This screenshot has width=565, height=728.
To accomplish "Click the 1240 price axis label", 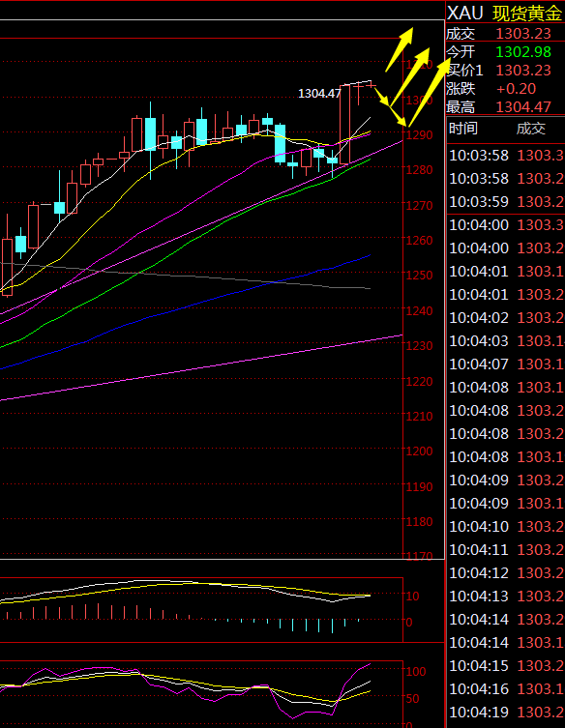I will pyautogui.click(x=420, y=310).
